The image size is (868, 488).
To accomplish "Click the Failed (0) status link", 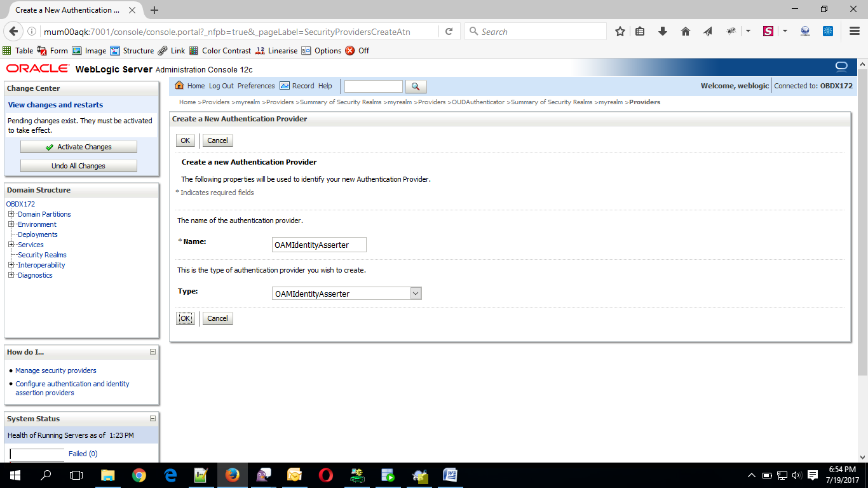I will 83,454.
